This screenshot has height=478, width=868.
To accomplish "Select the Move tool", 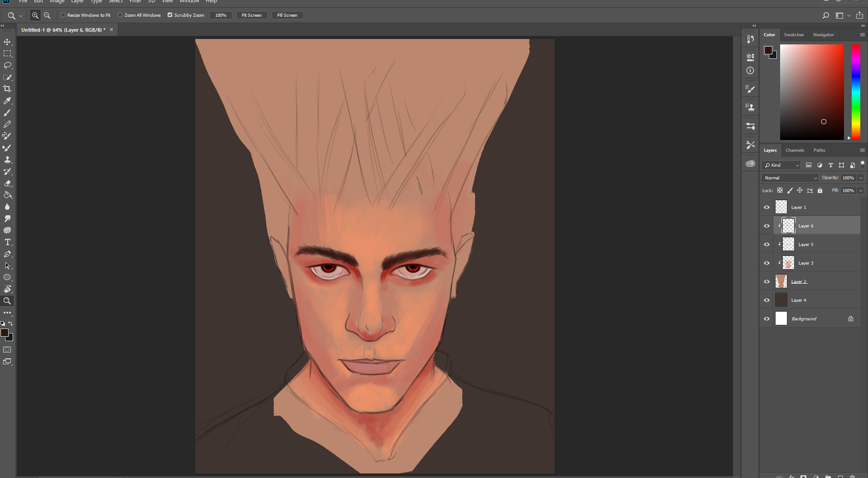I will pos(7,42).
